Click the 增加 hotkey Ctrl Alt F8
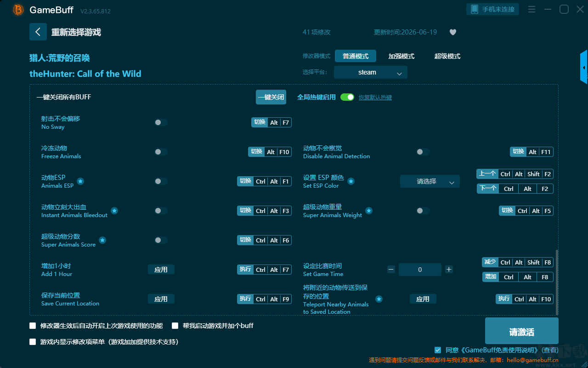Viewport: 588px width, 368px height. 517,277
